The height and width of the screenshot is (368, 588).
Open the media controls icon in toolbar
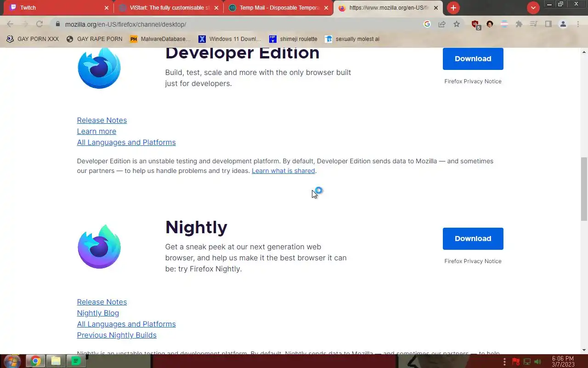tap(533, 24)
